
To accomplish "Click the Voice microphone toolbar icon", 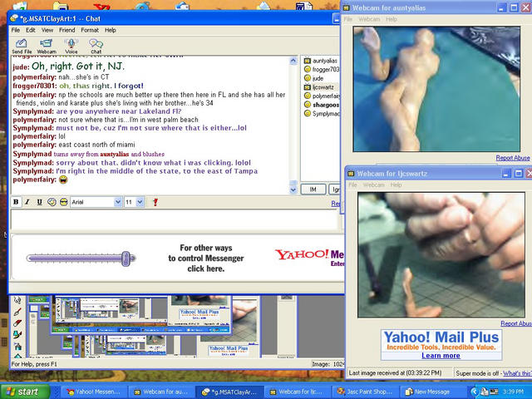I will click(71, 47).
